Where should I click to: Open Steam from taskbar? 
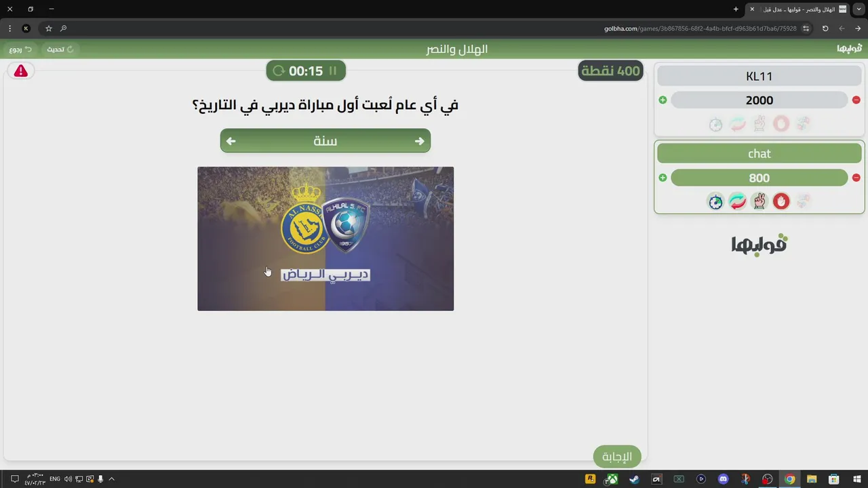(x=634, y=479)
